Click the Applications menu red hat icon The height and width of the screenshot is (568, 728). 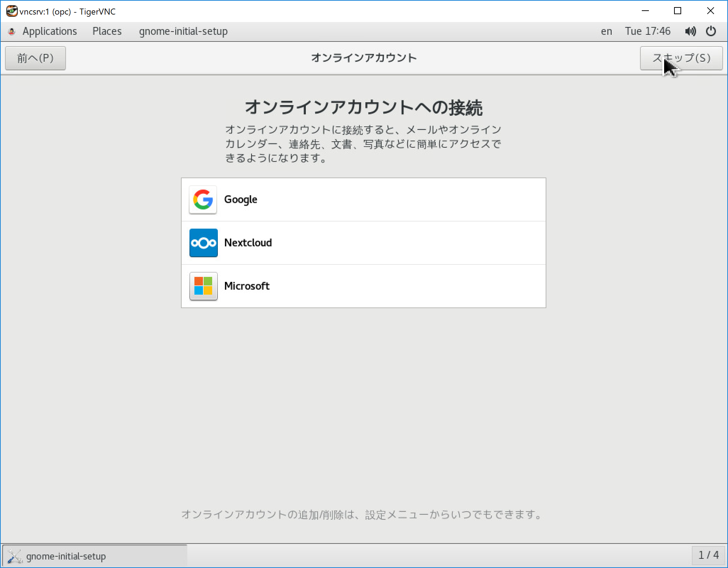point(11,31)
